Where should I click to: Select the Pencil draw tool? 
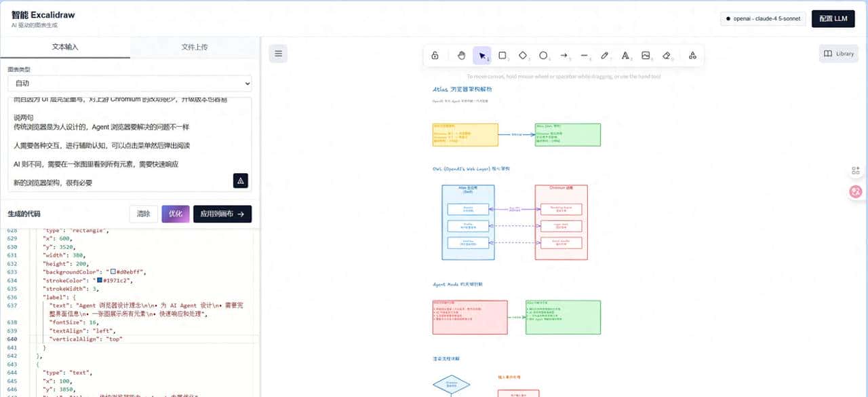(605, 56)
